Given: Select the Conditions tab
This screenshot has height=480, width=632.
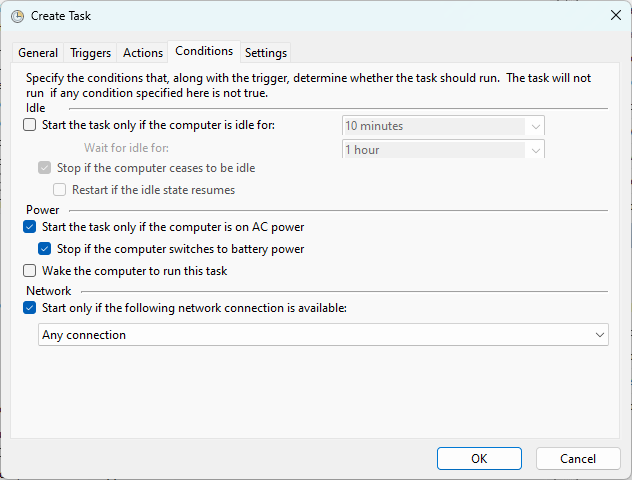Looking at the screenshot, I should point(204,51).
